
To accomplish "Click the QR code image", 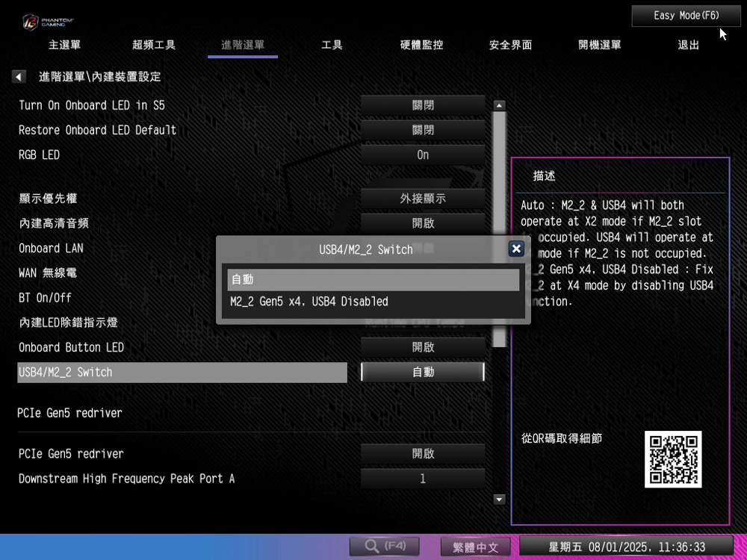I will [673, 459].
